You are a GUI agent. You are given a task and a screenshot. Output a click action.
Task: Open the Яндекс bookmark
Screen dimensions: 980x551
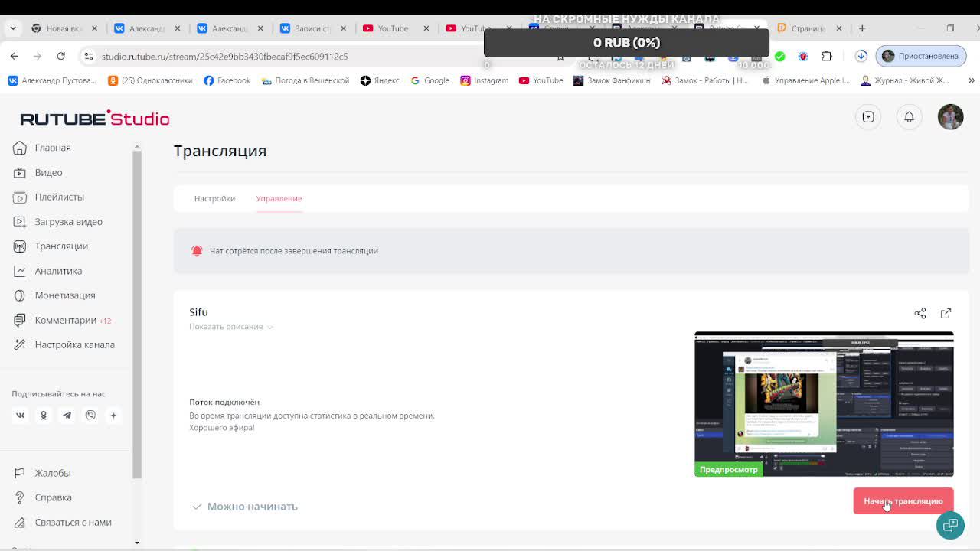click(x=380, y=80)
